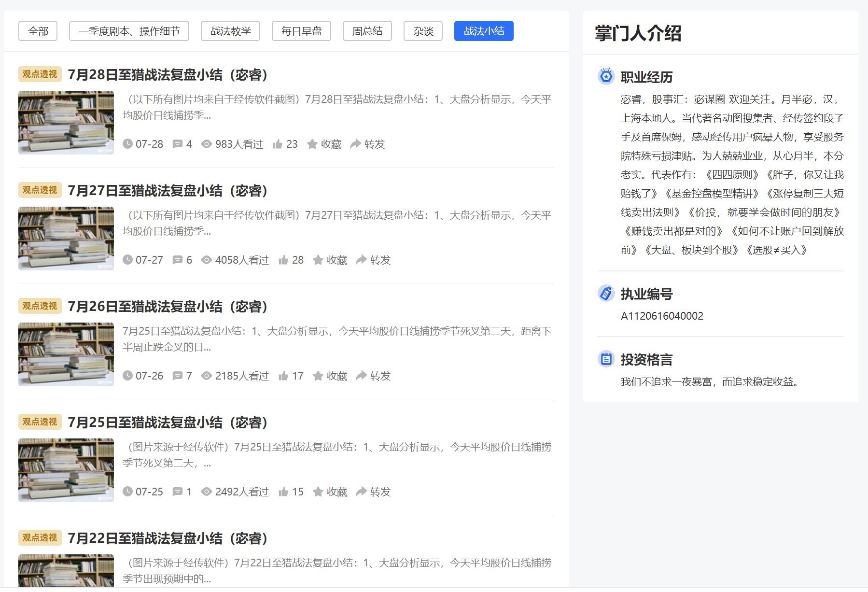Select the 全部 category tab
Image resolution: width=868 pixels, height=592 pixels.
[38, 31]
